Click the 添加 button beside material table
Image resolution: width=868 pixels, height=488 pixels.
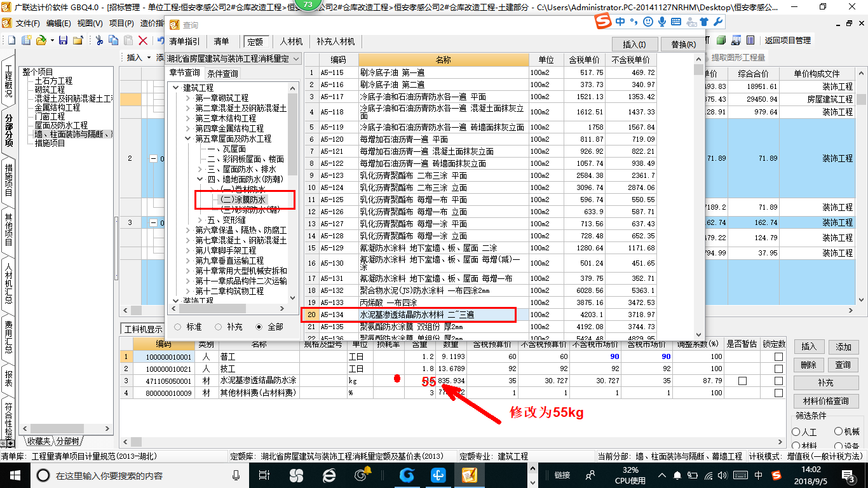pyautogui.click(x=843, y=348)
